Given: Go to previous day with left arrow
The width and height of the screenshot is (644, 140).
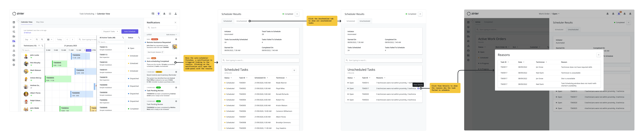Looking at the screenshot, I should click(x=67, y=39).
